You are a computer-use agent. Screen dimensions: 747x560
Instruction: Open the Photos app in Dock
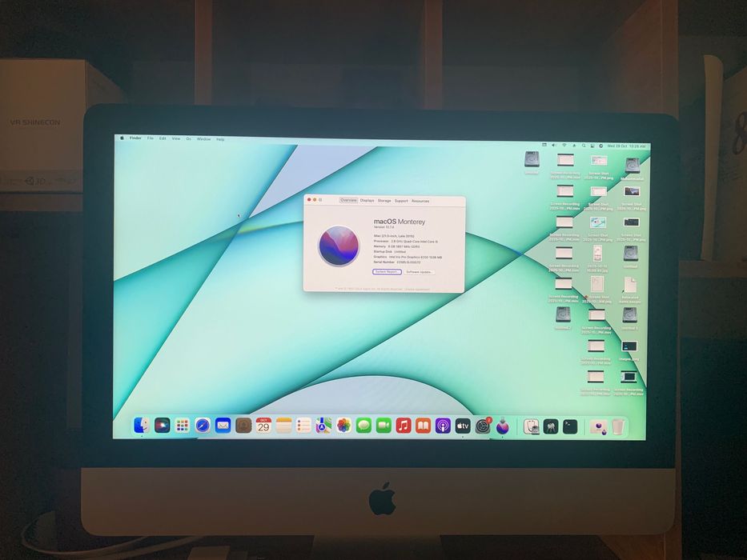point(343,426)
